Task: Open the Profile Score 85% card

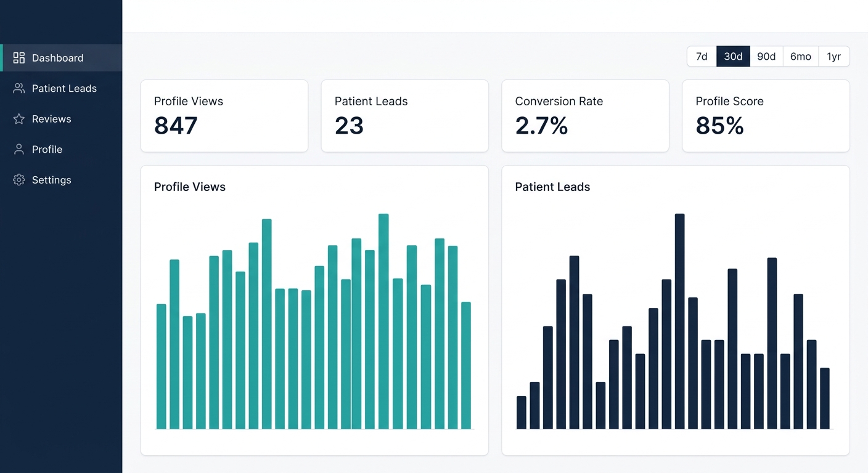Action: pyautogui.click(x=766, y=116)
